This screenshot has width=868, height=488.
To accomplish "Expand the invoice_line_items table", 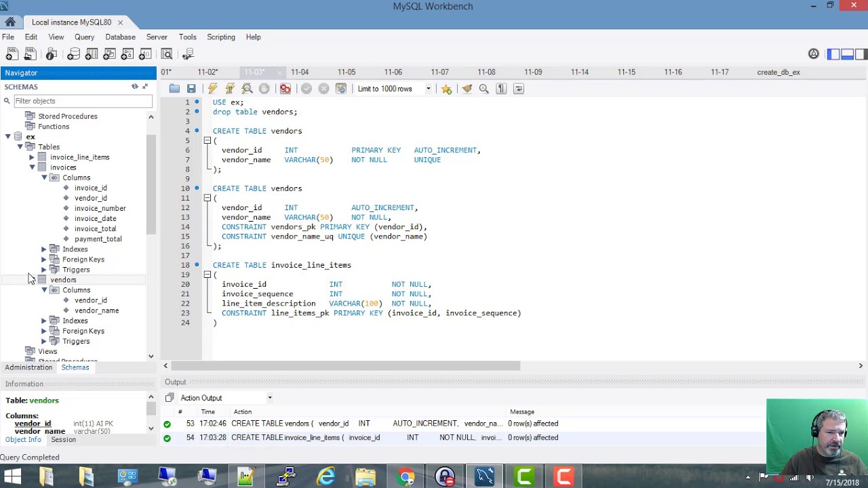I will pos(32,157).
